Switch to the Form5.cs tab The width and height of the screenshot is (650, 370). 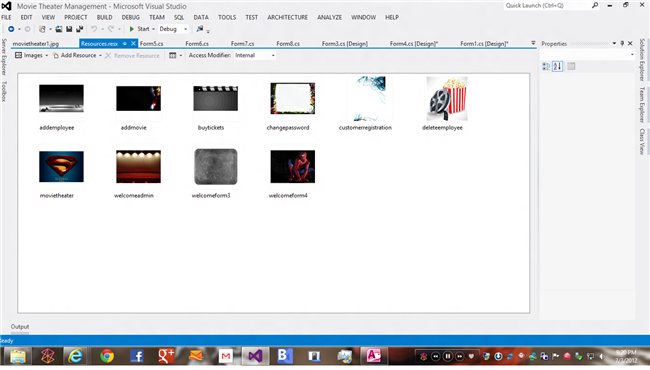(x=151, y=44)
